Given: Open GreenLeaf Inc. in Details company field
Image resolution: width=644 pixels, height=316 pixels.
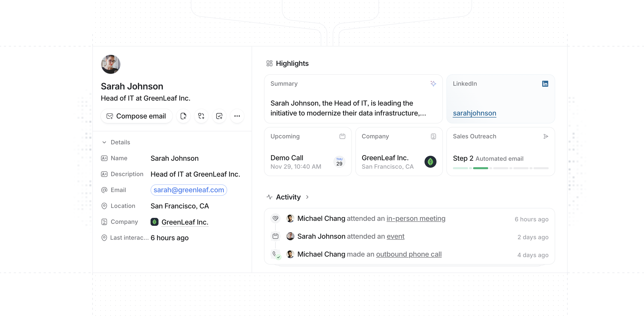Looking at the screenshot, I should coord(185,222).
